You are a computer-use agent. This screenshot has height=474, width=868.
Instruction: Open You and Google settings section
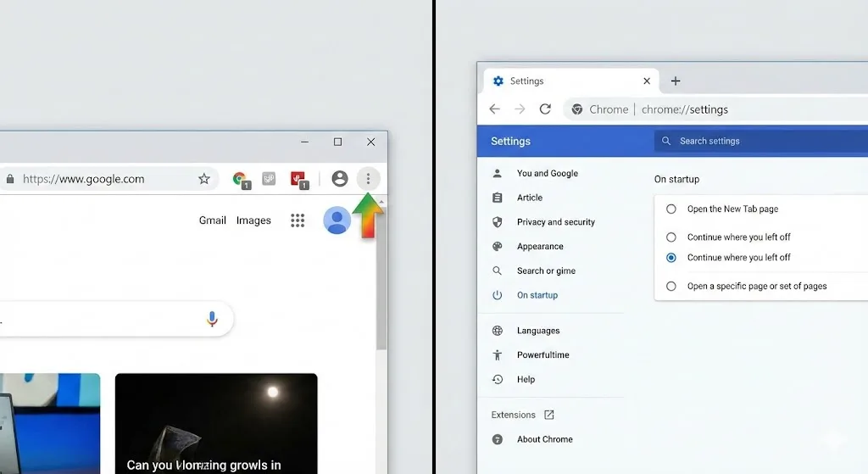click(547, 173)
